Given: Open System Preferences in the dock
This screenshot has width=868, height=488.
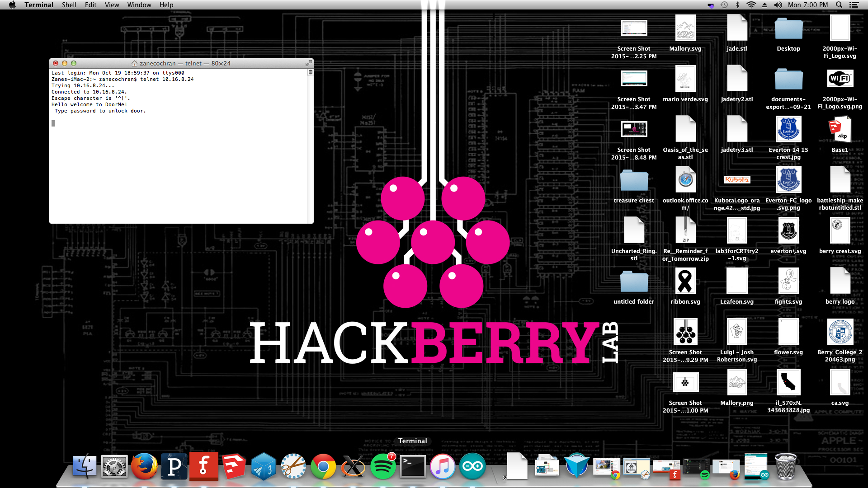Looking at the screenshot, I should 114,466.
